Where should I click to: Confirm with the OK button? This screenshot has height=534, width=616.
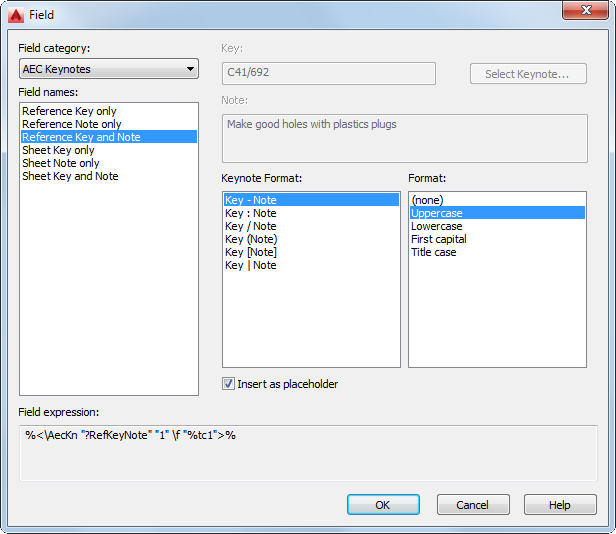pos(383,505)
